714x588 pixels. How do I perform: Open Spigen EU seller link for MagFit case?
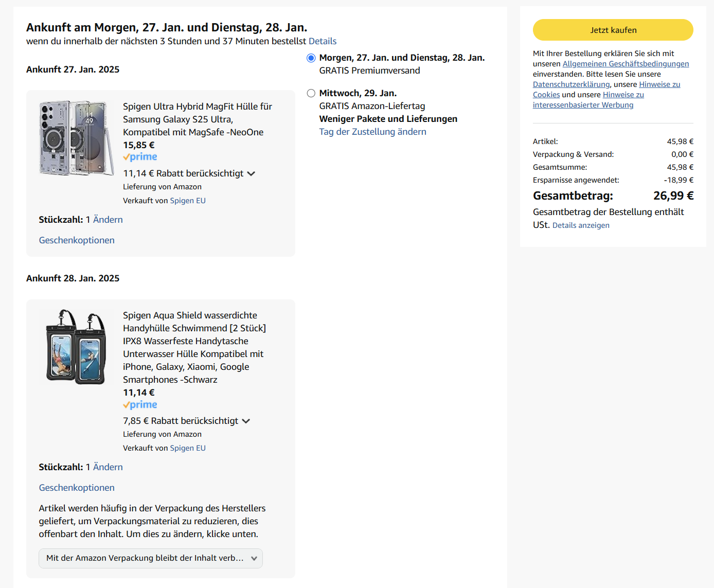coord(188,201)
